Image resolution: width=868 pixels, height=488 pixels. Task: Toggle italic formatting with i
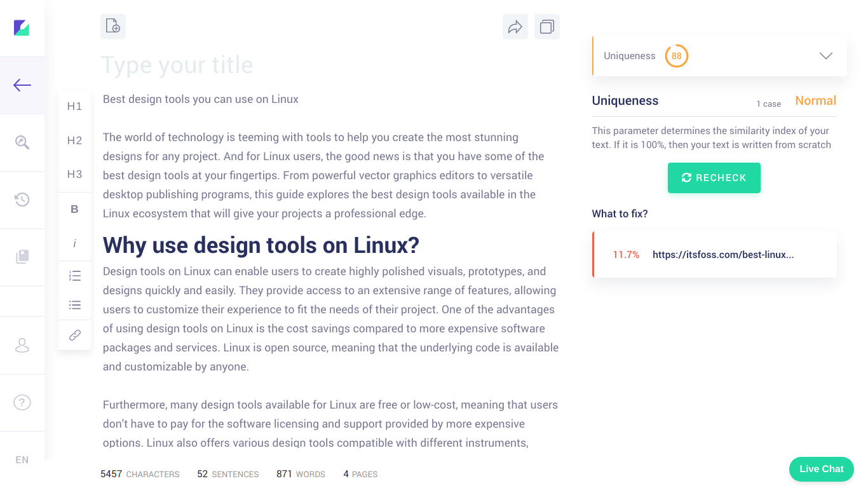tap(74, 243)
